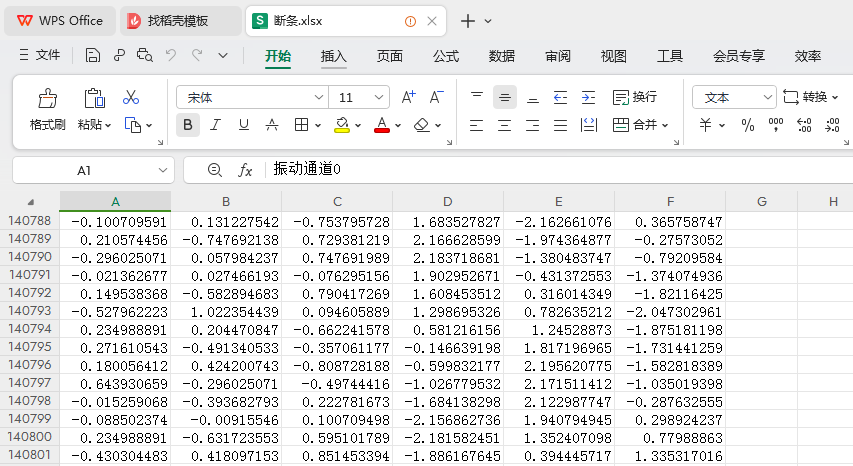
Task: Increase font size with A+ icon
Action: coord(409,97)
